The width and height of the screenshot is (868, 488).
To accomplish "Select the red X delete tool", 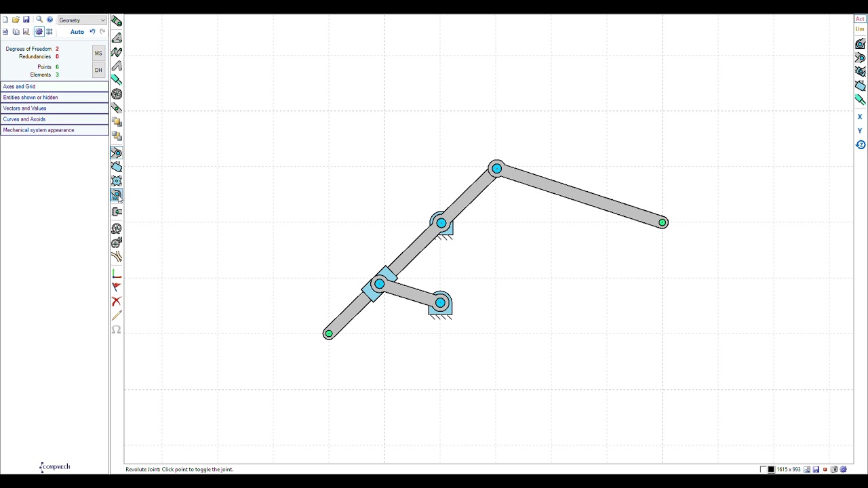I will [117, 302].
